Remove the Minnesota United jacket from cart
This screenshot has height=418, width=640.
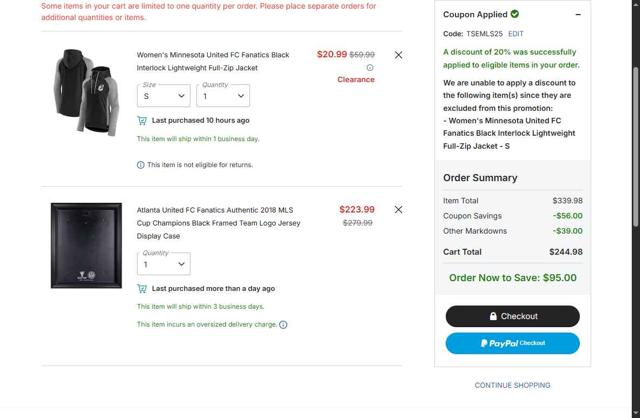[399, 55]
